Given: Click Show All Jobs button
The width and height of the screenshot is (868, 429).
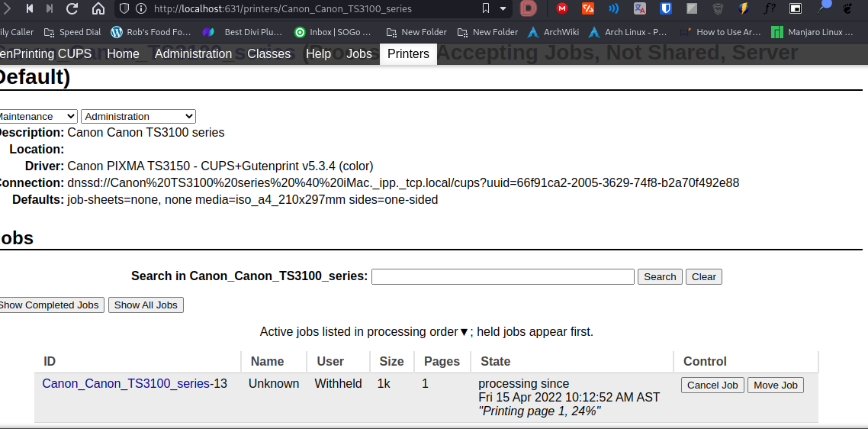Looking at the screenshot, I should coord(146,305).
